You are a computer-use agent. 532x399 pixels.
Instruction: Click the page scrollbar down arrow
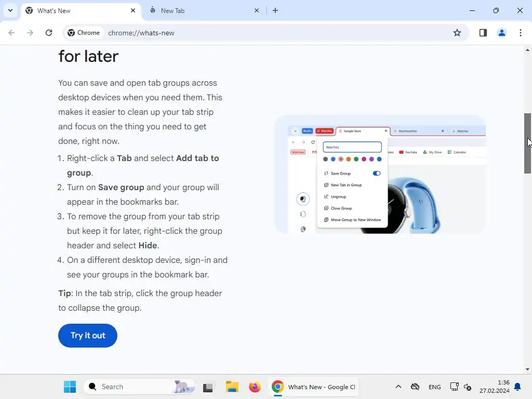527,369
